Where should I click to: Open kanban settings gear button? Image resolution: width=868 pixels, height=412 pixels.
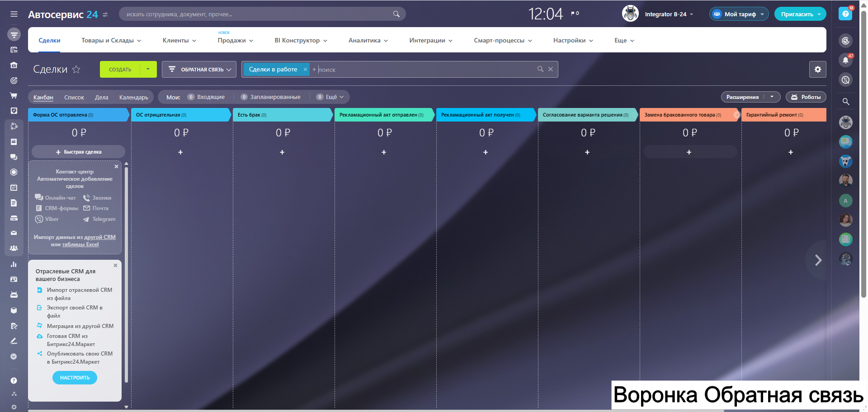(x=818, y=69)
